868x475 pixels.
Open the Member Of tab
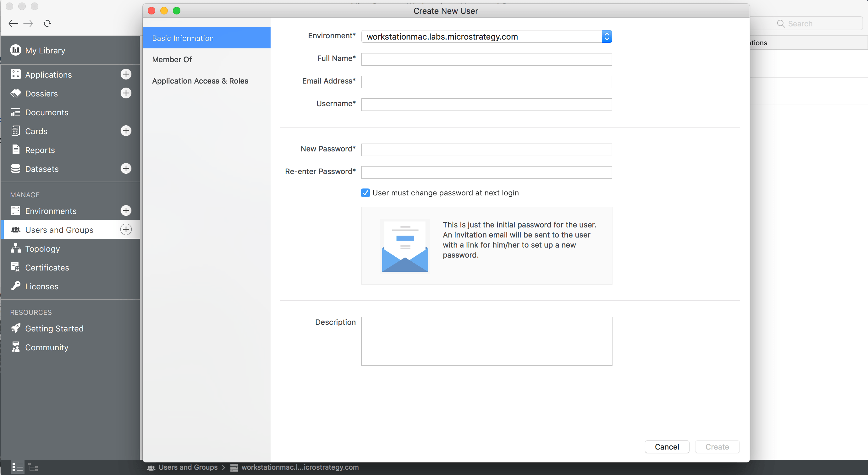click(172, 60)
